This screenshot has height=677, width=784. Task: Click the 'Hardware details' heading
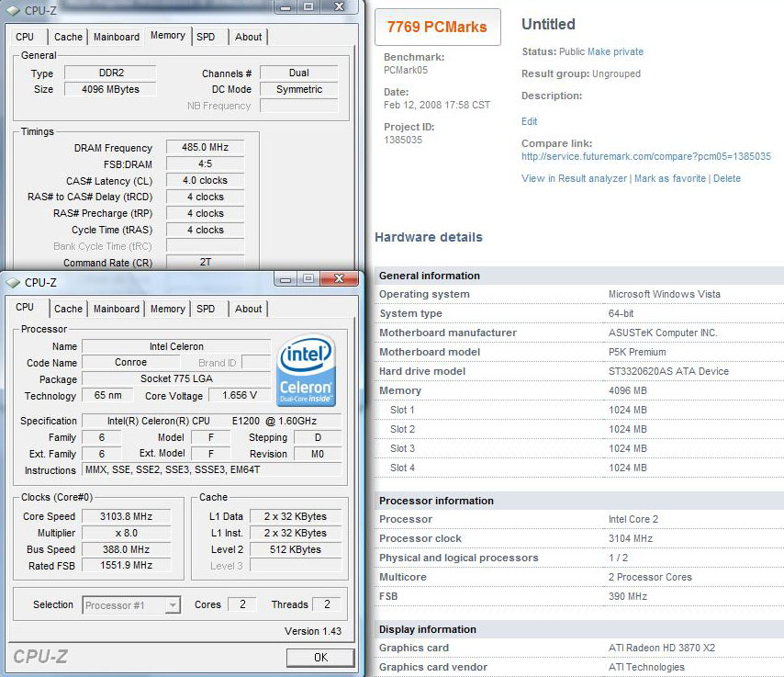pyautogui.click(x=429, y=237)
